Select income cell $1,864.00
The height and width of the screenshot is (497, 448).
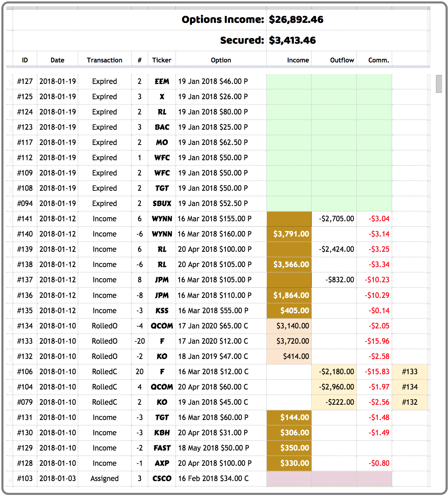(289, 295)
